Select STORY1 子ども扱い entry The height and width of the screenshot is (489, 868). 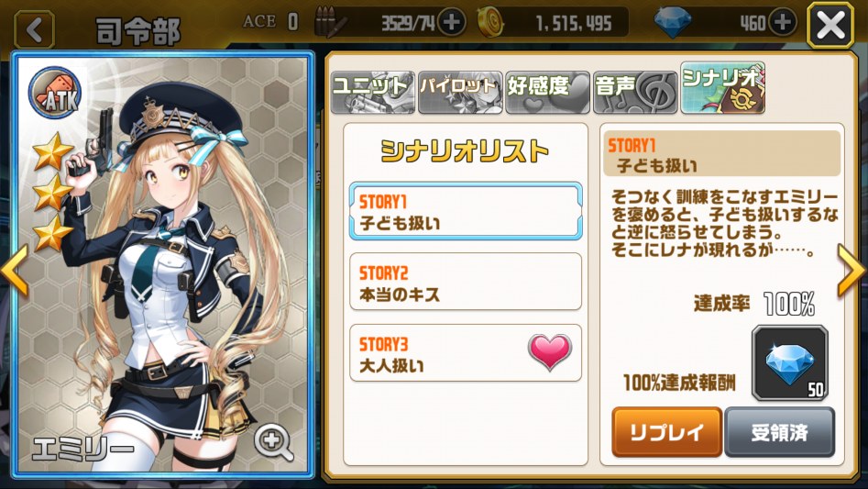pyautogui.click(x=466, y=211)
